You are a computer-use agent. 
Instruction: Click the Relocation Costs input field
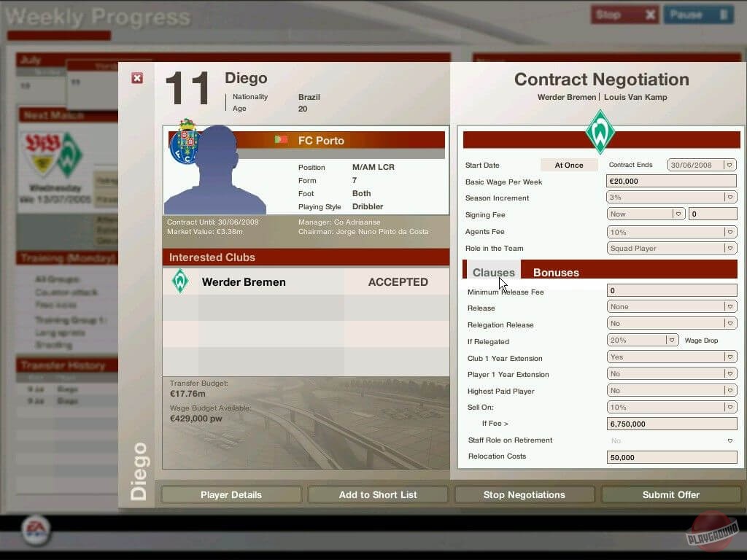click(671, 457)
